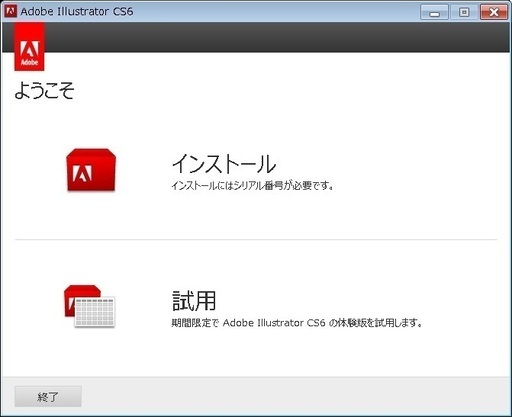Screen dimensions: 512x417
Task: Choose the 試用 trial option heading
Action: 194,301
